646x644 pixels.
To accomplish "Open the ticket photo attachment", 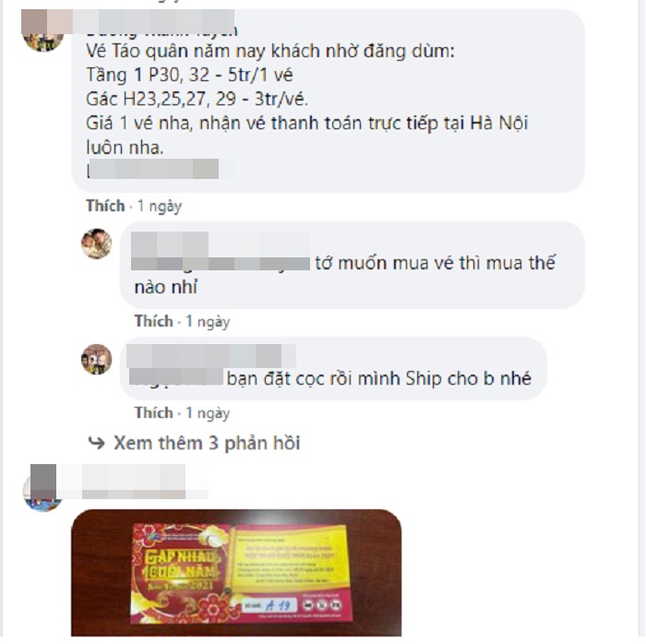I will coord(236,573).
